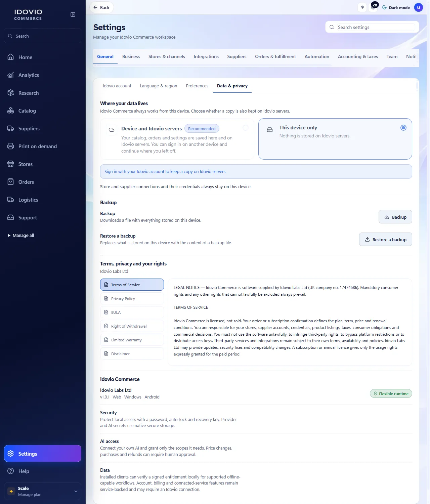Screen dimensions: 430x504
Task: Open Catalog icon in sidebar
Action: (11, 111)
